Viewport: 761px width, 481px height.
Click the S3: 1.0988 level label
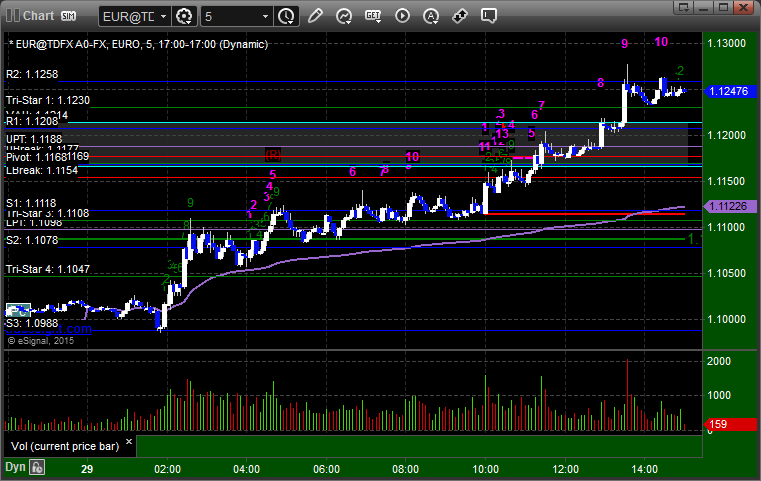32,323
